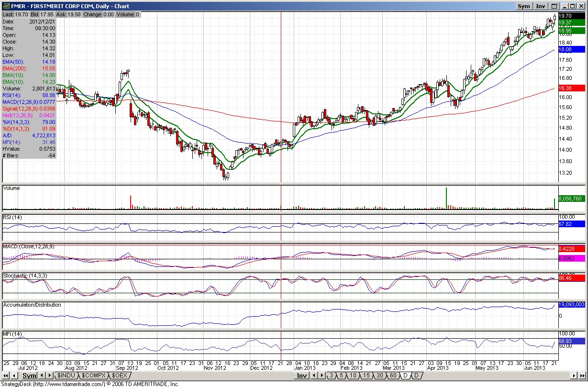
Task: Click the Accumulation/Distribution pane label
Action: click(x=32, y=305)
